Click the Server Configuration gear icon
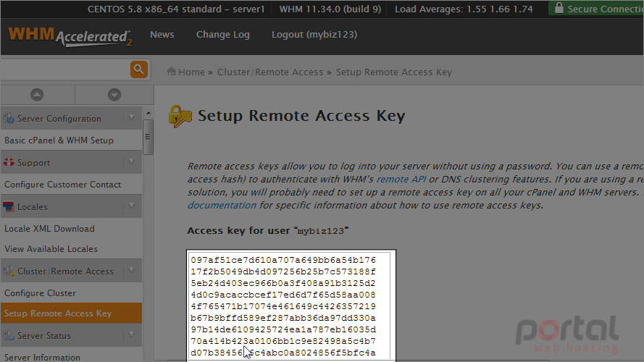 [9, 119]
